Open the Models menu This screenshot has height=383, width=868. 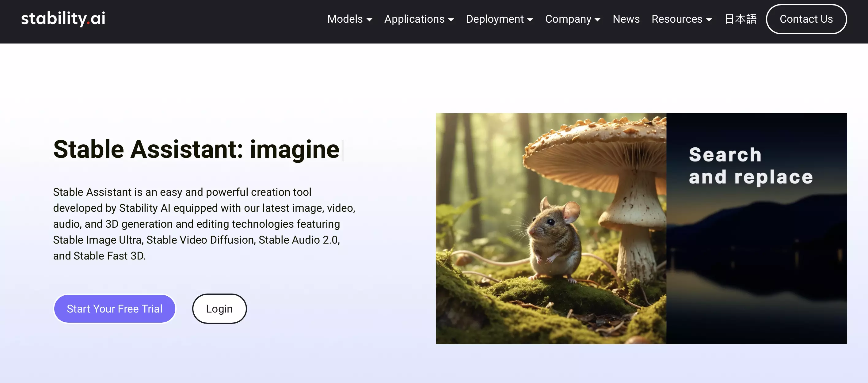[x=345, y=19]
